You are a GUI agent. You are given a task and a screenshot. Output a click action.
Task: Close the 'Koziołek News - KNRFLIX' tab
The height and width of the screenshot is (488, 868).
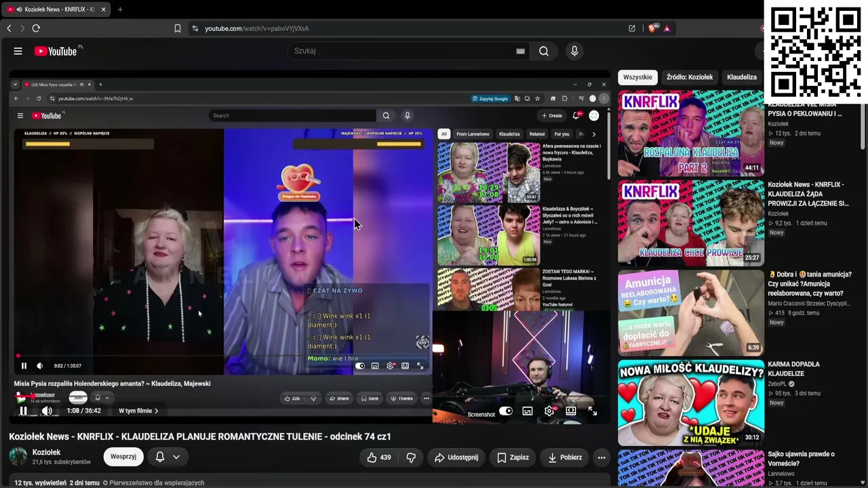(102, 9)
